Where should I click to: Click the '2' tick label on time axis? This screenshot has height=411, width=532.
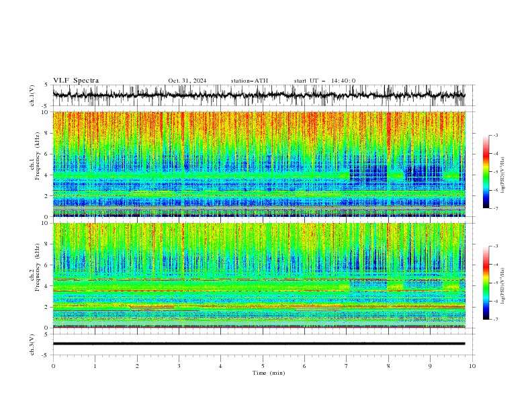pyautogui.click(x=137, y=366)
